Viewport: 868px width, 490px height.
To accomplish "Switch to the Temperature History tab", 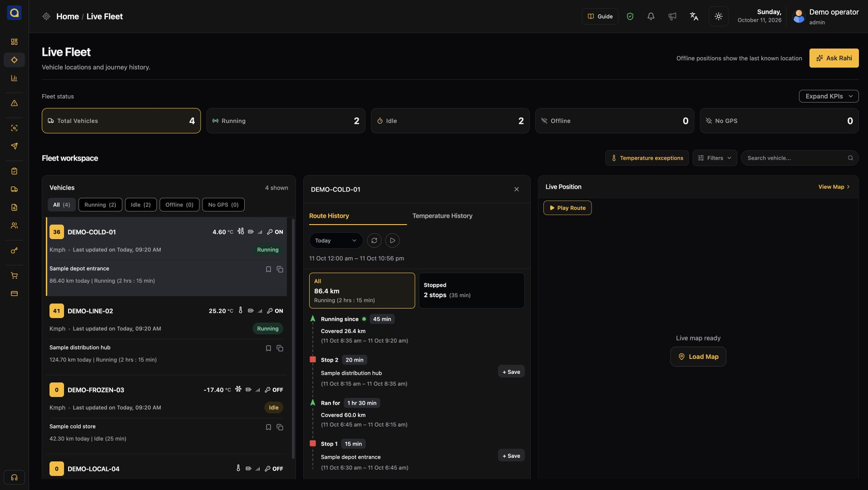I will 442,216.
